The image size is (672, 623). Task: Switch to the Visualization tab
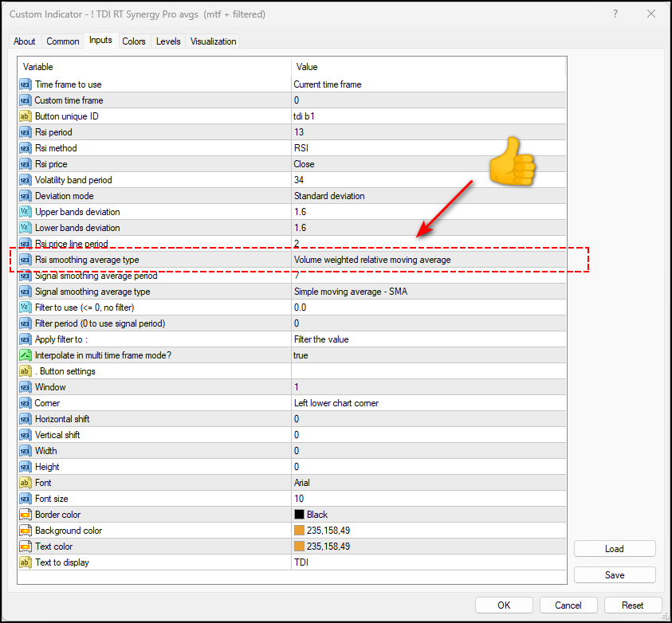pos(213,41)
